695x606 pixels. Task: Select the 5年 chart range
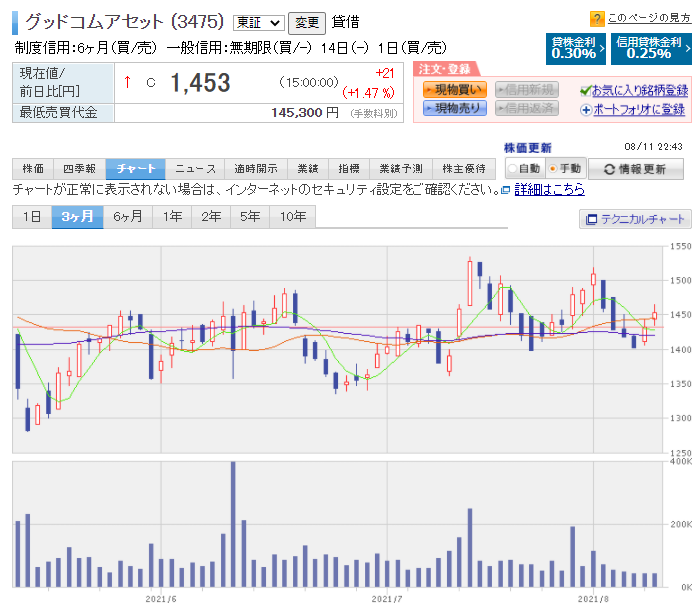(x=250, y=217)
